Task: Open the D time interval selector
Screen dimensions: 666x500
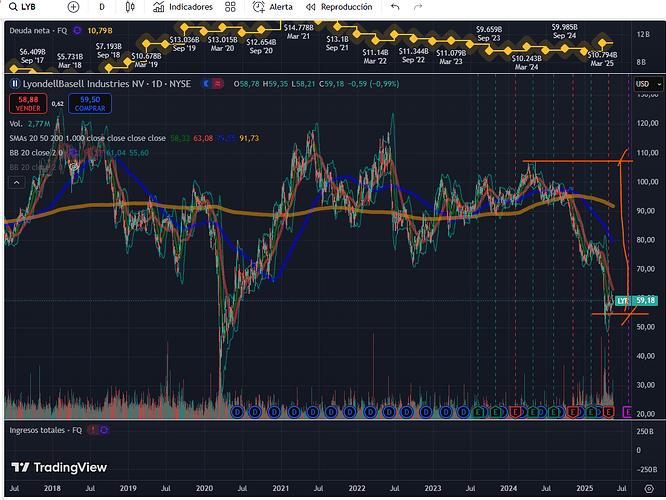Action: [102, 7]
